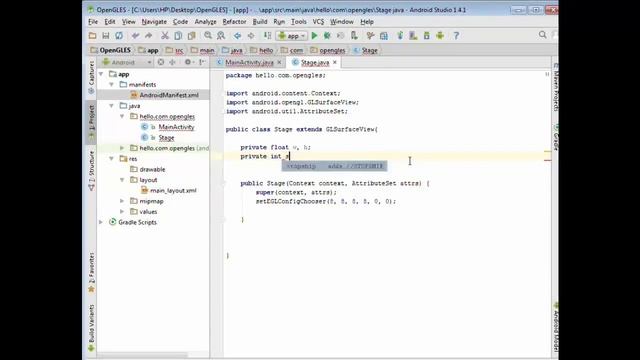The image size is (640, 360).
Task: Collapse the manifests folder node
Action: click(x=111, y=84)
